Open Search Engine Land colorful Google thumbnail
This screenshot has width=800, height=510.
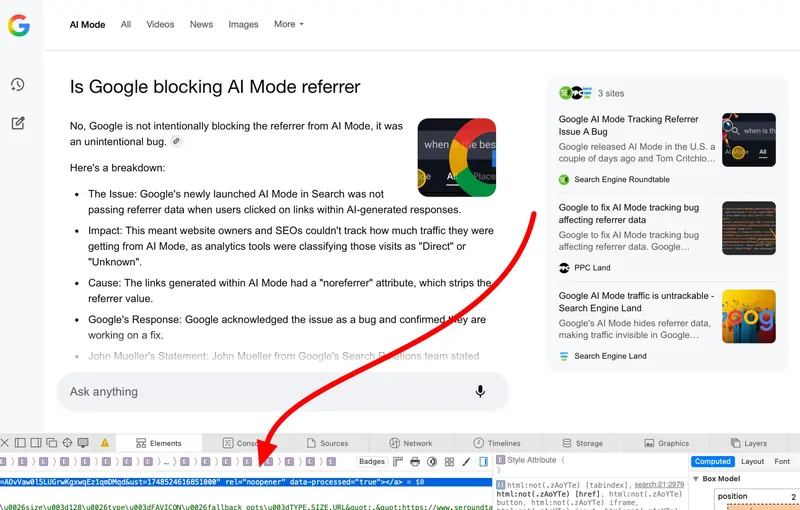(x=748, y=316)
